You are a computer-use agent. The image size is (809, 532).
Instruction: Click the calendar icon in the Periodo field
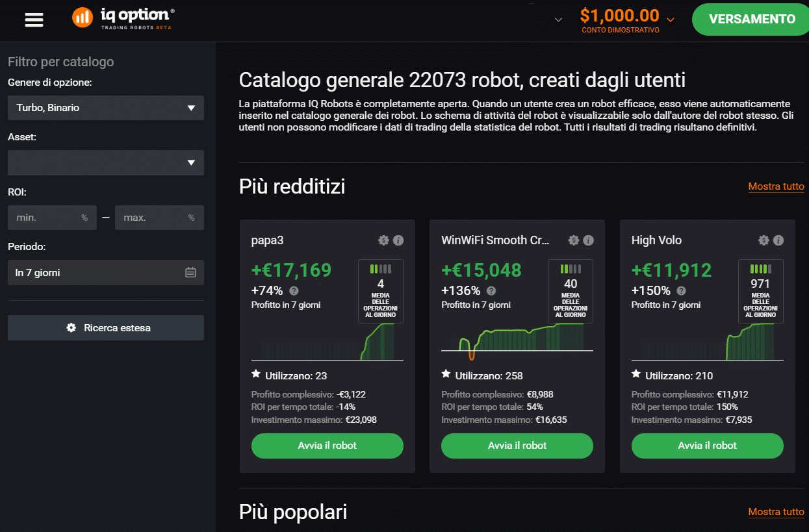coord(190,273)
